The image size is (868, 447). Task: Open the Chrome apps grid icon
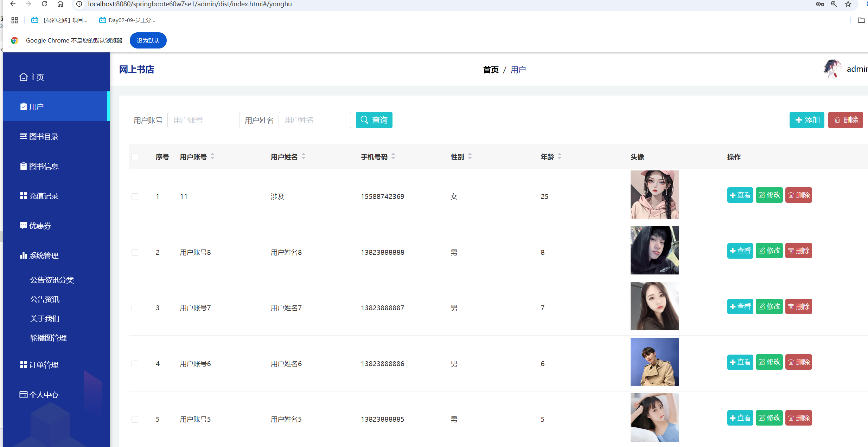coord(14,20)
